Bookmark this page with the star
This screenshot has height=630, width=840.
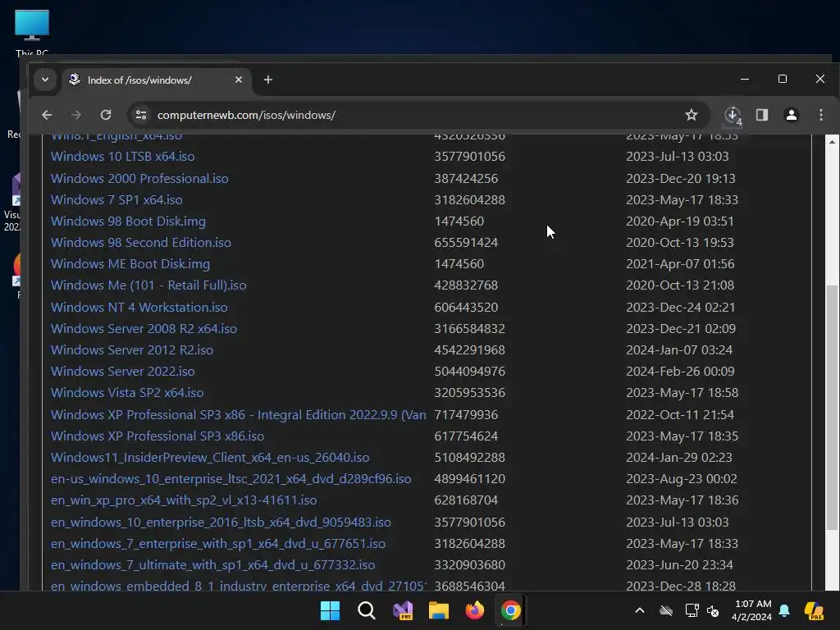coord(691,115)
